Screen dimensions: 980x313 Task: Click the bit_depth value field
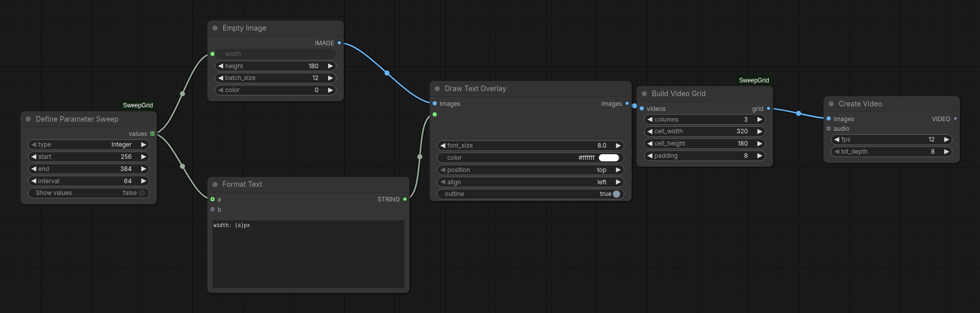892,152
